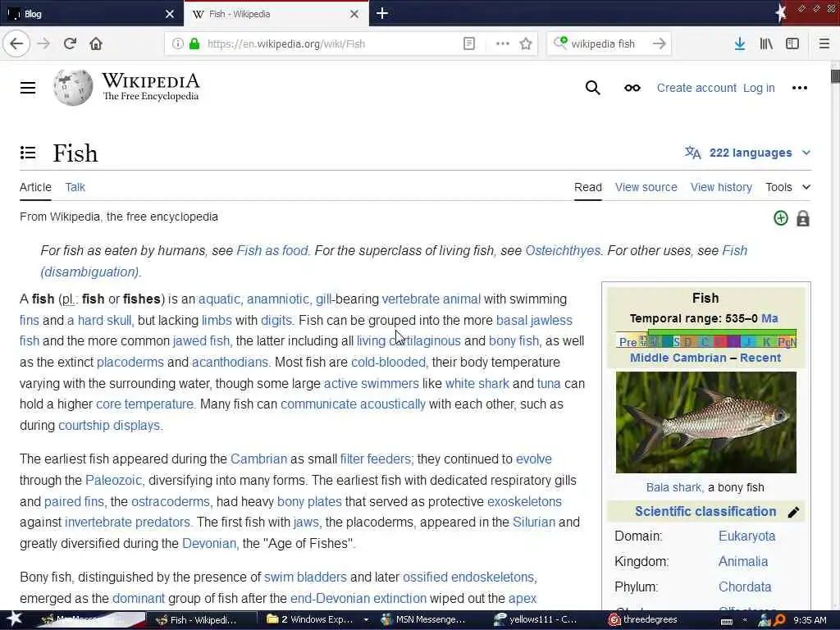Viewport: 840px width, 630px height.
Task: Click the 9:35 AM system clock
Action: pyautogui.click(x=810, y=620)
